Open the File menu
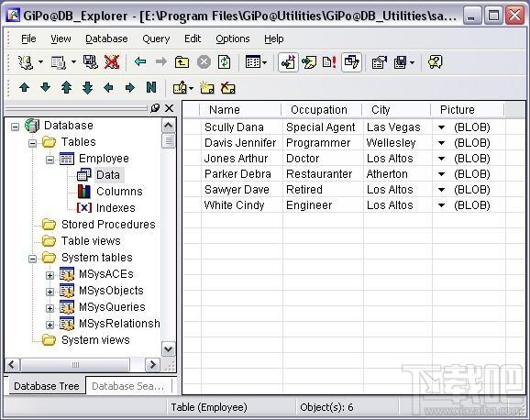Image resolution: width=530 pixels, height=420 pixels. click(x=28, y=39)
